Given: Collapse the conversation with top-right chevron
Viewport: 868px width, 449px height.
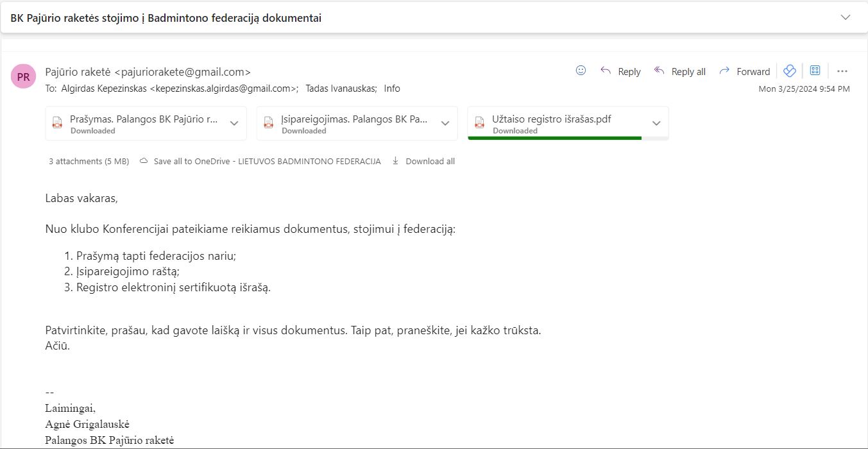Looking at the screenshot, I should (846, 17).
